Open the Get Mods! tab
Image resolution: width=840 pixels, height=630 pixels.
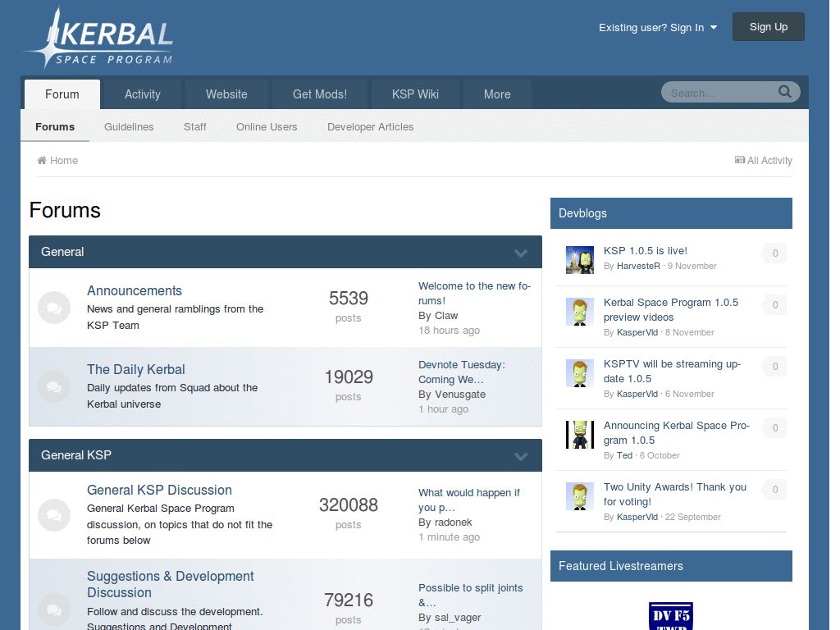click(x=320, y=94)
